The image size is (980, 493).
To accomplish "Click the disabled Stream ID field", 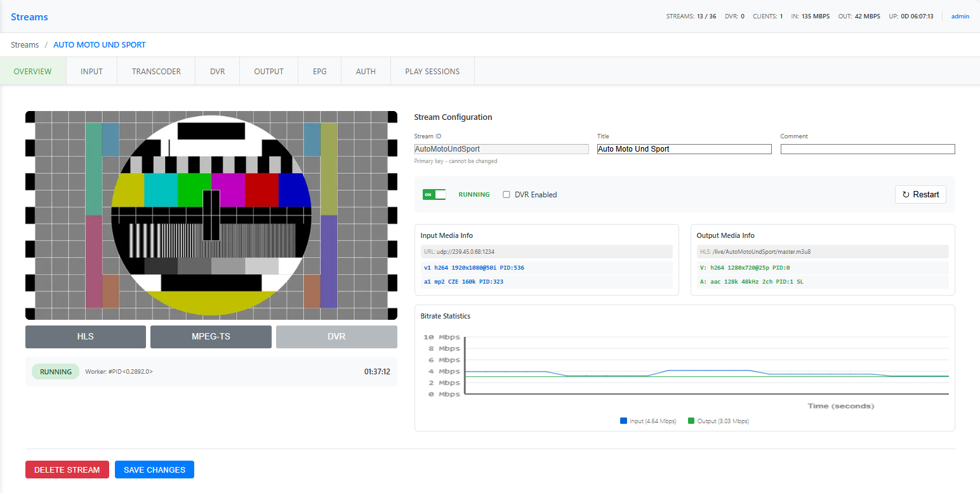I will [x=501, y=149].
